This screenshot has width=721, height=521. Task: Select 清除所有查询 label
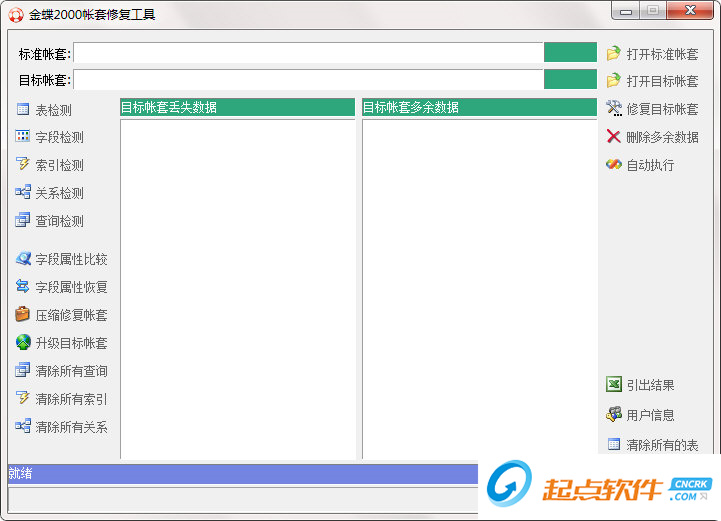[72, 371]
